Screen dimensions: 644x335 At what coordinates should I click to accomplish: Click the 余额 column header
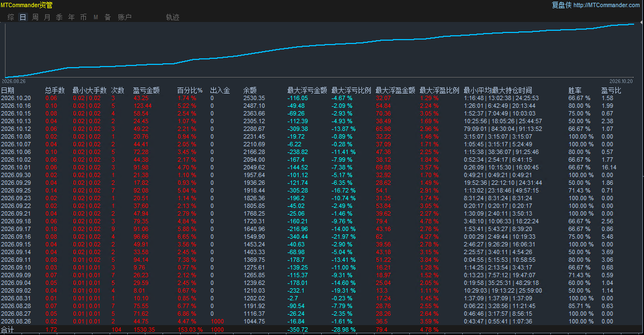pos(250,90)
